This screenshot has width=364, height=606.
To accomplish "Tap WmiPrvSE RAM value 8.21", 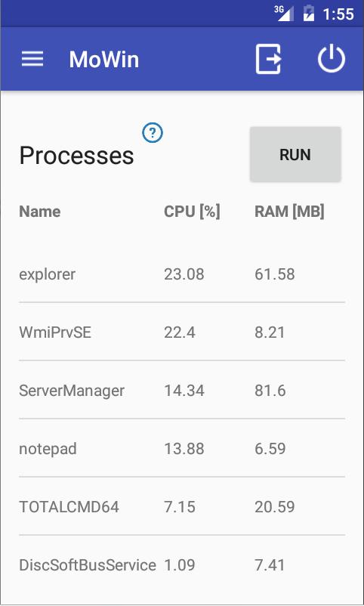I will tap(270, 332).
